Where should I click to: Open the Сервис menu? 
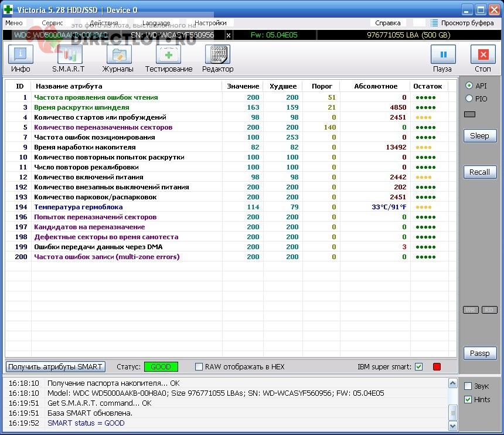[x=52, y=23]
